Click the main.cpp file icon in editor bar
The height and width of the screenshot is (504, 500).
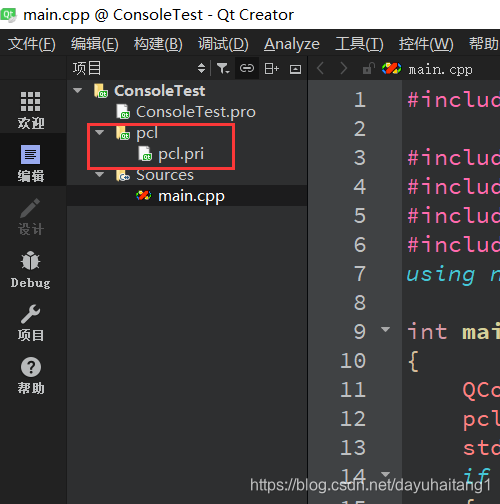click(391, 69)
